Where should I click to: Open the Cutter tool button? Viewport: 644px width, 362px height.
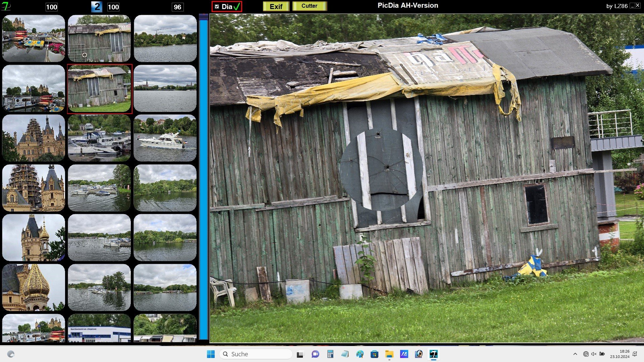tap(309, 6)
